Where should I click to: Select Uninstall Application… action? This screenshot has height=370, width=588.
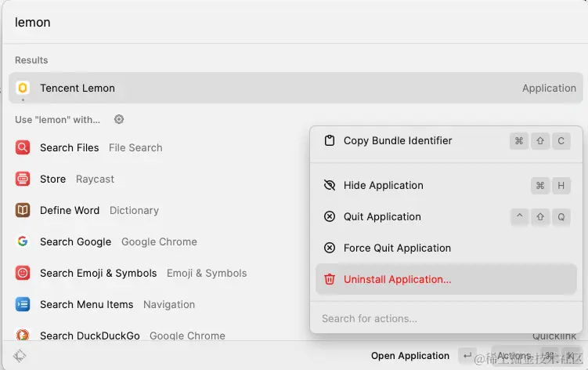click(x=446, y=279)
